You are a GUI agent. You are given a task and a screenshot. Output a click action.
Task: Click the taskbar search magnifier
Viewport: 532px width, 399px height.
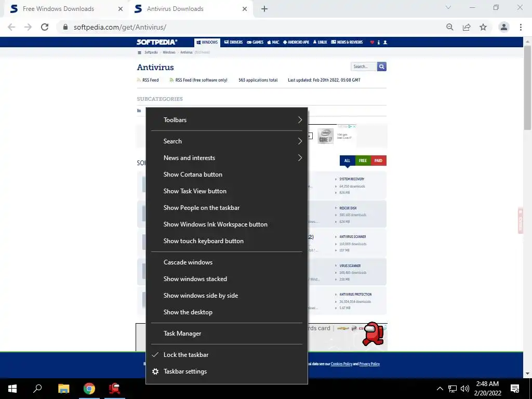coord(37,389)
